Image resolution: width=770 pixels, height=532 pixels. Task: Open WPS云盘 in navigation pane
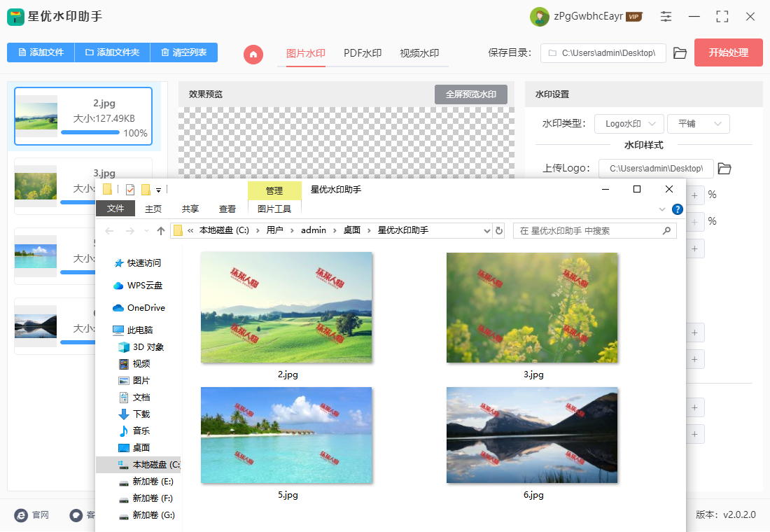coord(138,286)
